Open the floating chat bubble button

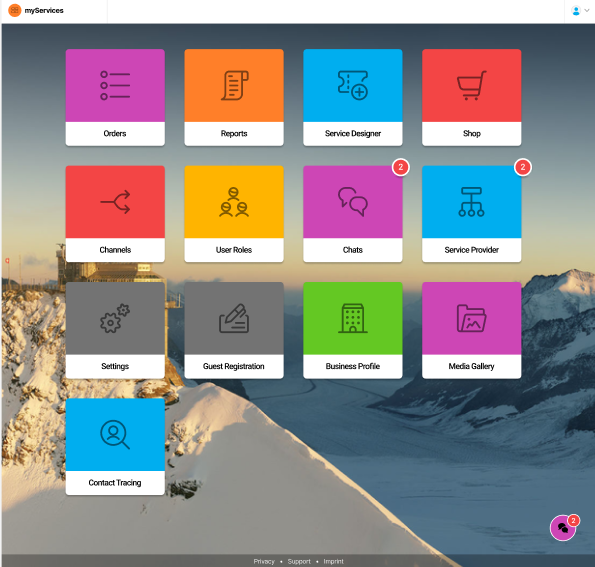point(563,528)
